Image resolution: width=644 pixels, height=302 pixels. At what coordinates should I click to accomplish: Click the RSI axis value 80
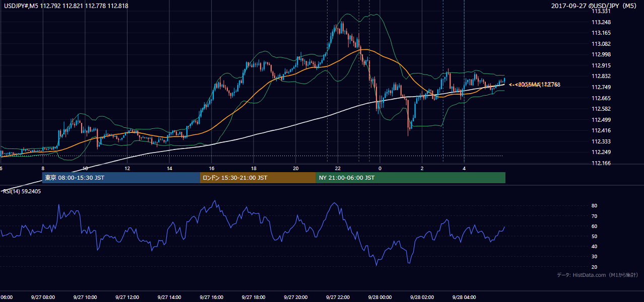[594, 206]
